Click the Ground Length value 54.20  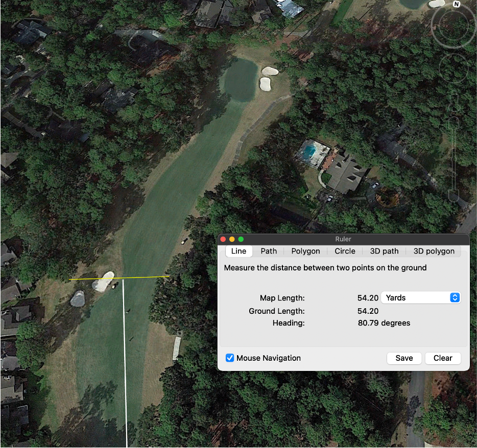368,311
